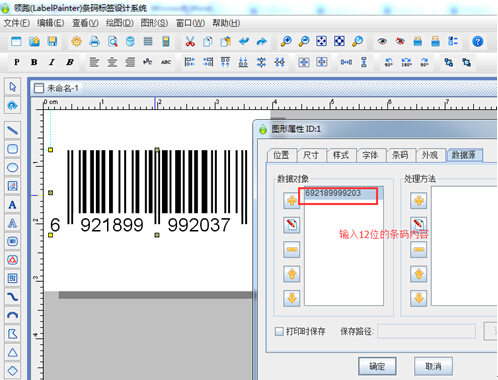The width and height of the screenshot is (498, 380).
Task: Click the align left text icon
Action: pos(94,62)
